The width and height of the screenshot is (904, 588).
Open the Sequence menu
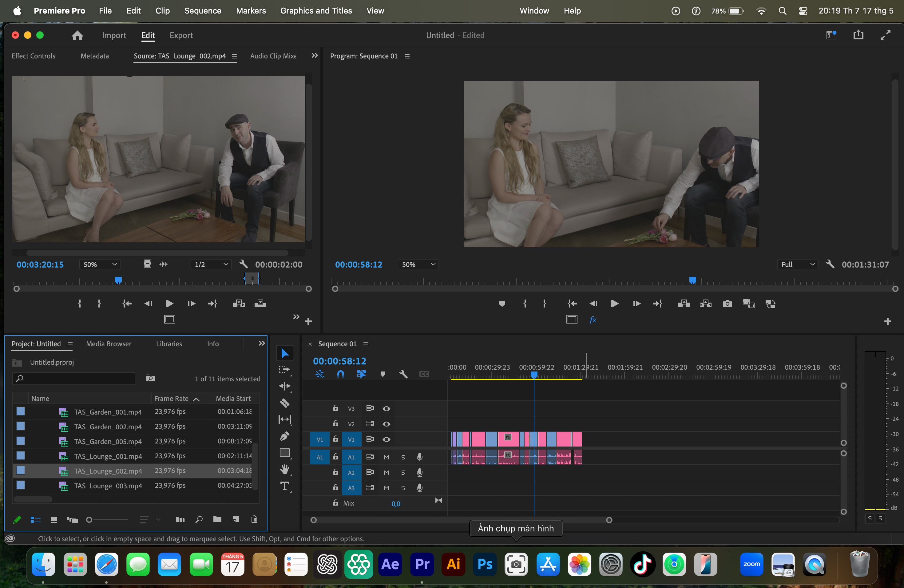tap(202, 11)
